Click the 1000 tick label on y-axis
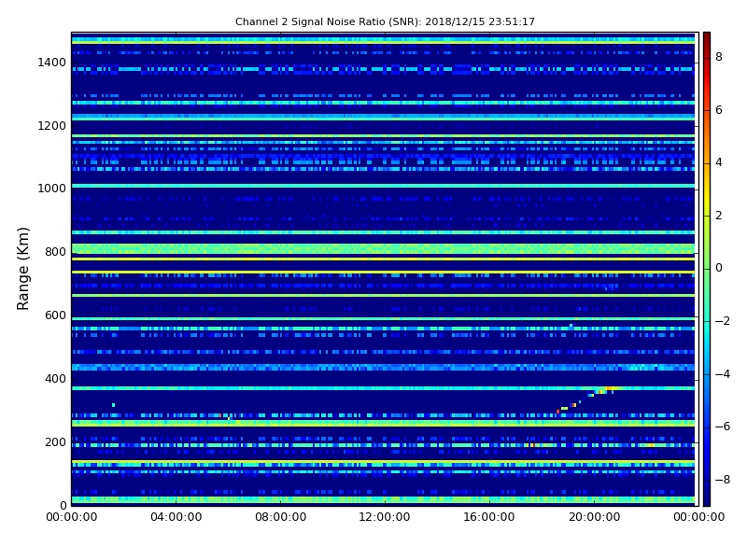Image resolution: width=747 pixels, height=560 pixels. 51,189
